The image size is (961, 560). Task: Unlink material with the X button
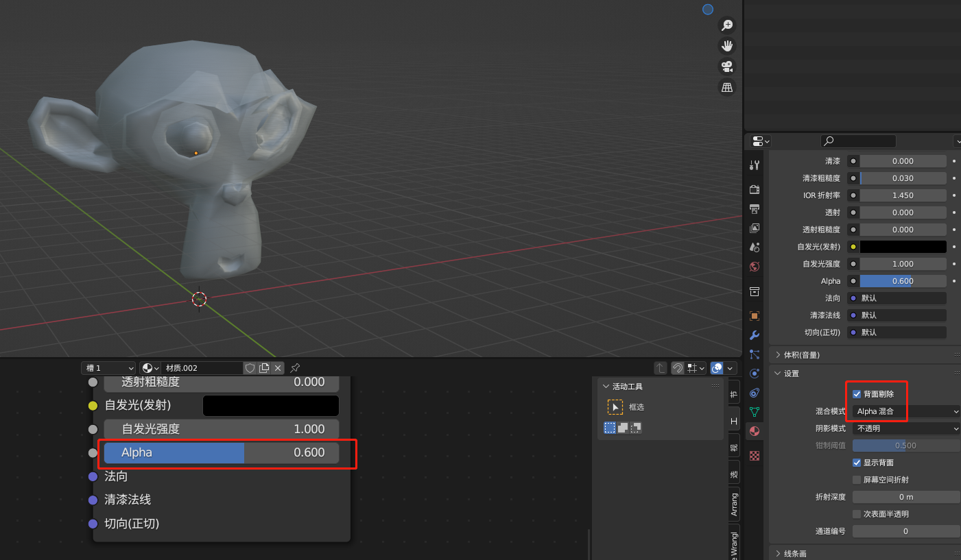coord(278,368)
